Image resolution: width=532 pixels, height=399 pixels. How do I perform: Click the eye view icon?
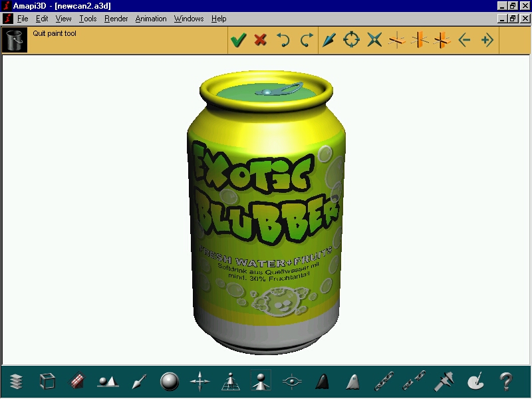click(x=292, y=382)
